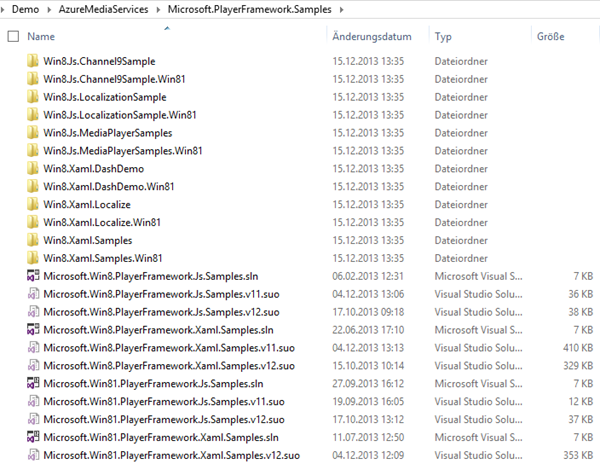Viewport: 600px width, 464px height.
Task: Click folder icon of Win8.Xaml.Samples.Win81
Action: [x=33, y=258]
